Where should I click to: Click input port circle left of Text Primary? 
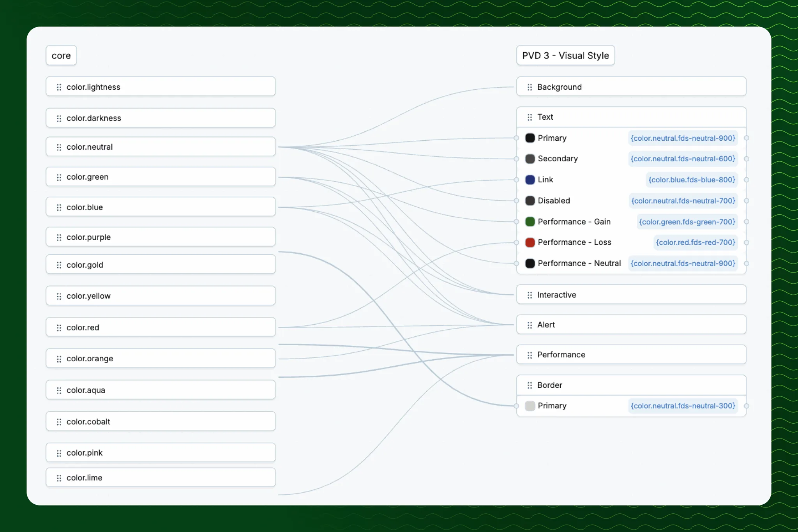[516, 138]
